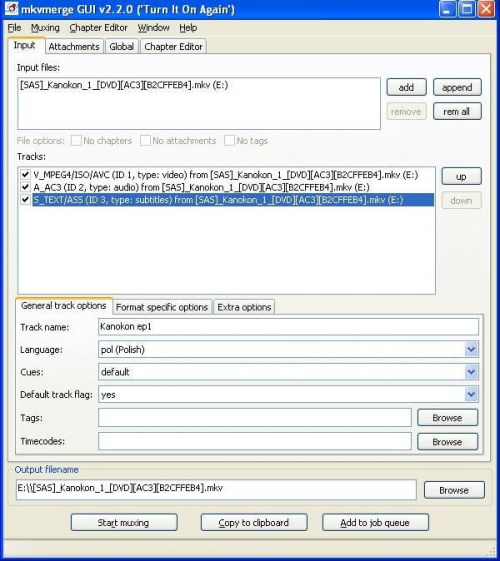This screenshot has height=561, width=500.
Task: Click the Track name input field
Action: 288,327
